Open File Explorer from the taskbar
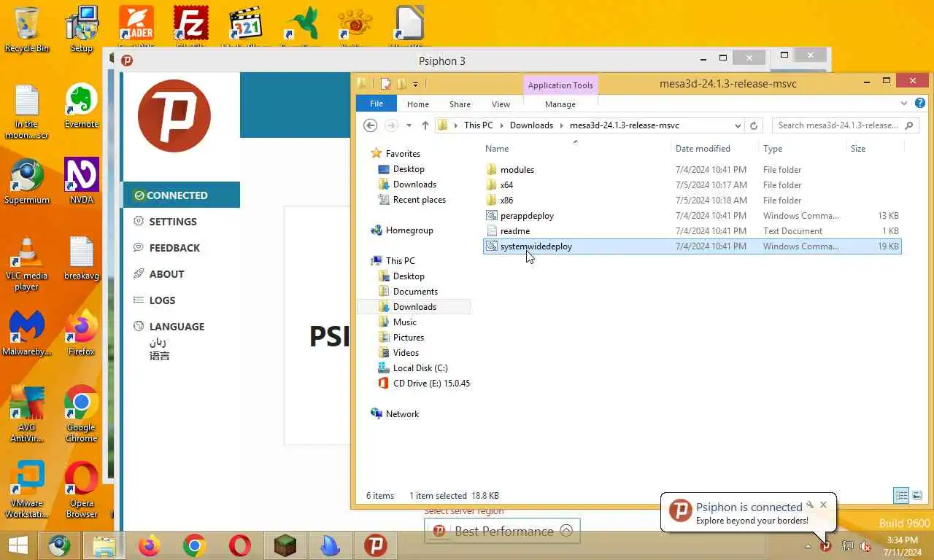This screenshot has height=560, width=934. coord(104,545)
